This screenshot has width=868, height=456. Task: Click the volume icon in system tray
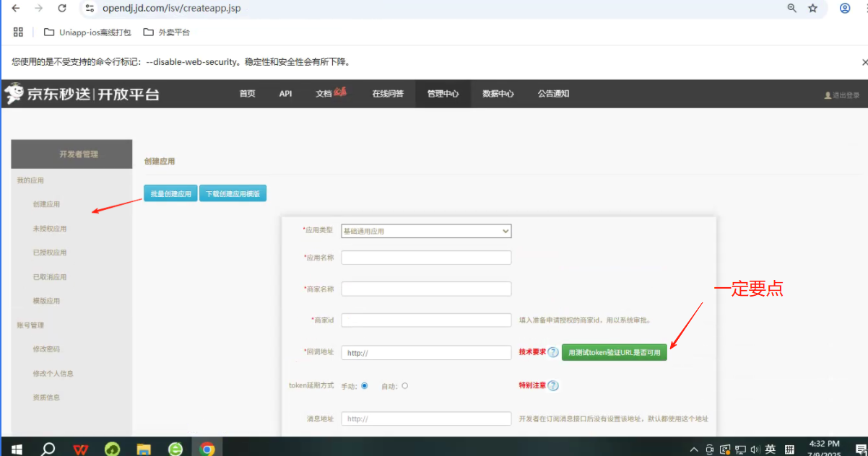pyautogui.click(x=755, y=450)
